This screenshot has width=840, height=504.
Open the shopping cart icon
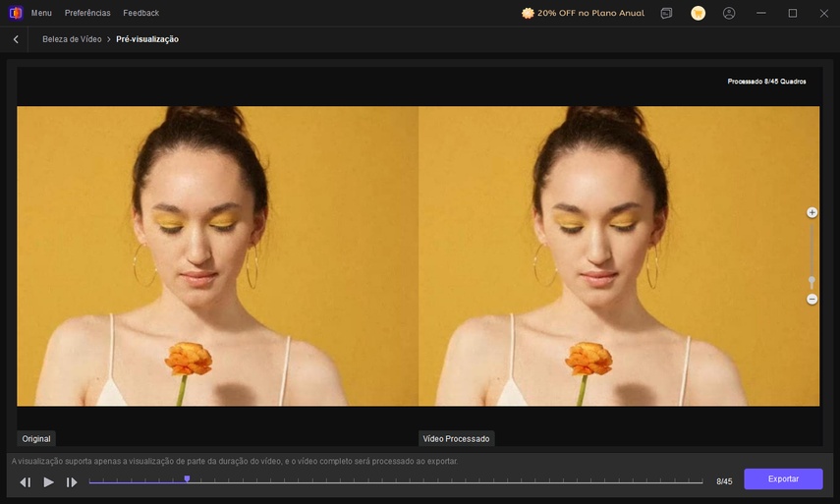pos(698,14)
